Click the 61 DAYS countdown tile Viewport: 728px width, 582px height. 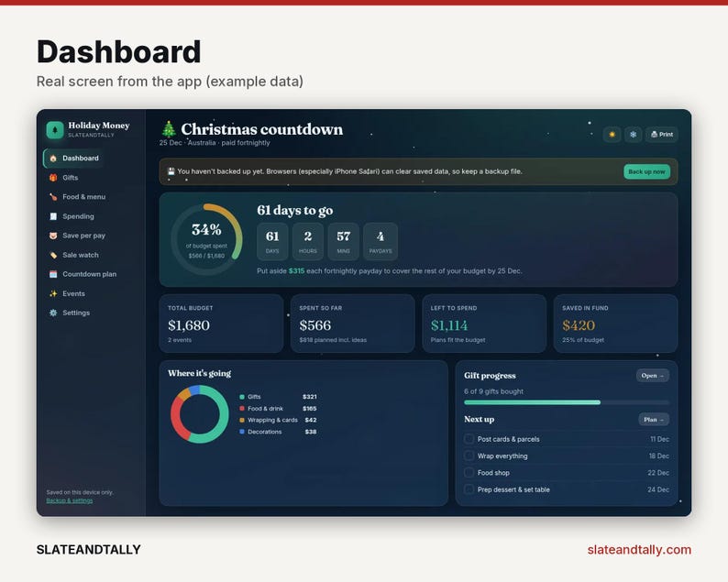pyautogui.click(x=272, y=241)
